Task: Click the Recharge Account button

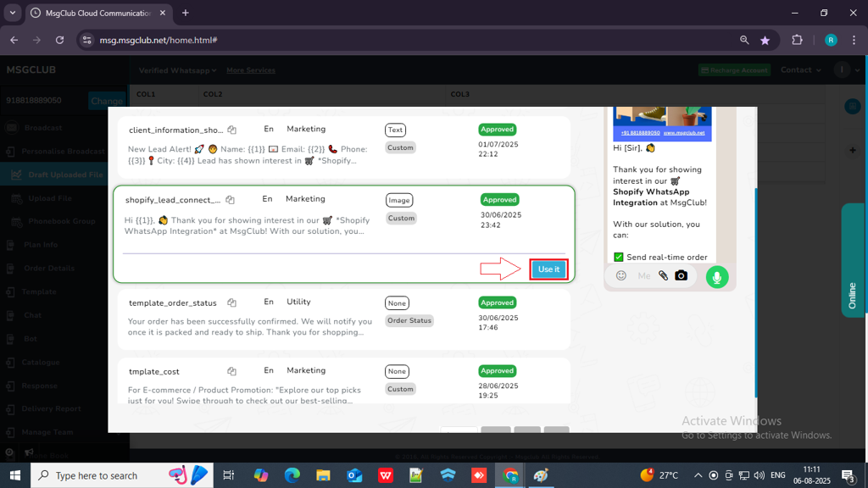Action: pos(735,70)
